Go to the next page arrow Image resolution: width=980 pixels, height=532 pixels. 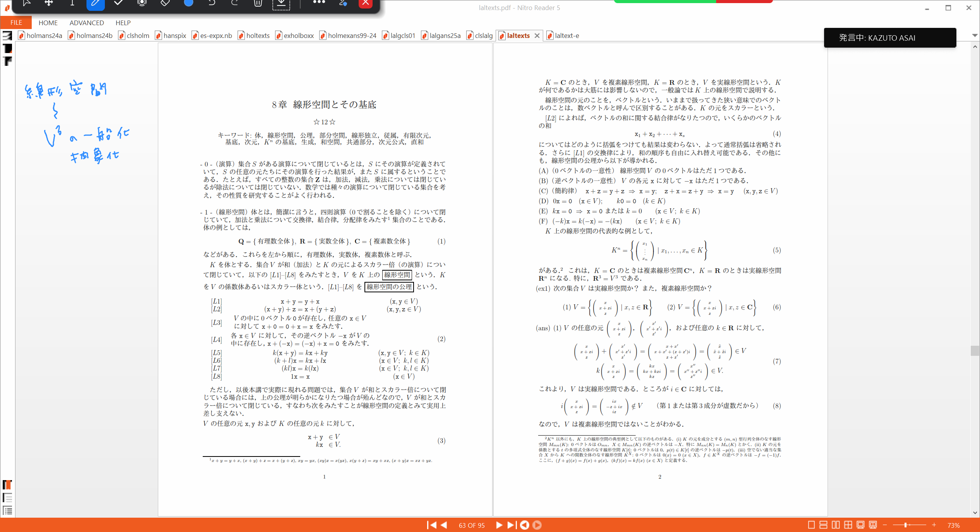[x=499, y=525]
